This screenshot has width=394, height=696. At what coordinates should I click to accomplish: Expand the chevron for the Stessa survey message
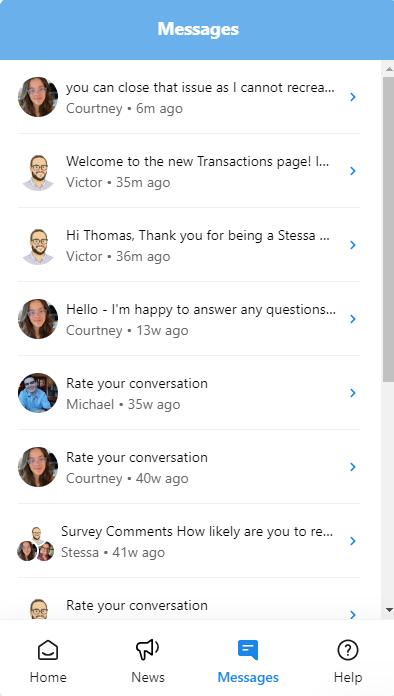click(353, 541)
